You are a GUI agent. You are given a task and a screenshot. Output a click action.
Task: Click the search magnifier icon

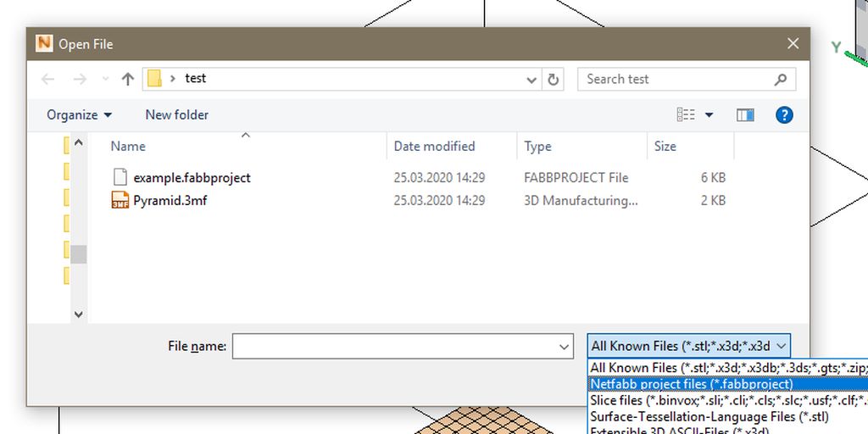[781, 79]
